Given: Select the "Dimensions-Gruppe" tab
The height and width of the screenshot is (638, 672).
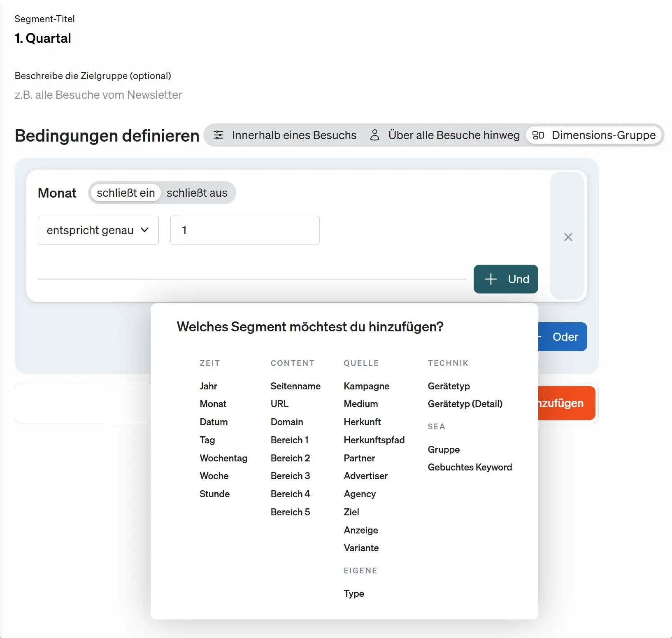Looking at the screenshot, I should 603,135.
